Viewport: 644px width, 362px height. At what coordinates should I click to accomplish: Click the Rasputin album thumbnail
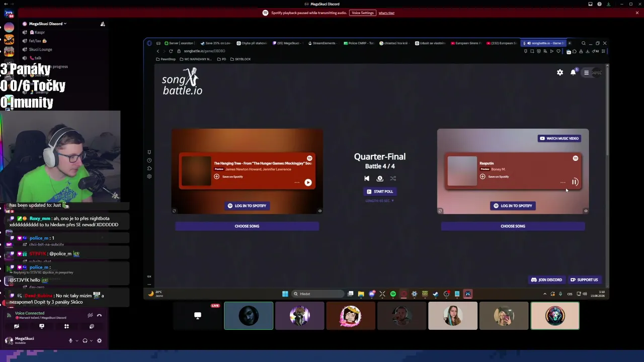462,171
